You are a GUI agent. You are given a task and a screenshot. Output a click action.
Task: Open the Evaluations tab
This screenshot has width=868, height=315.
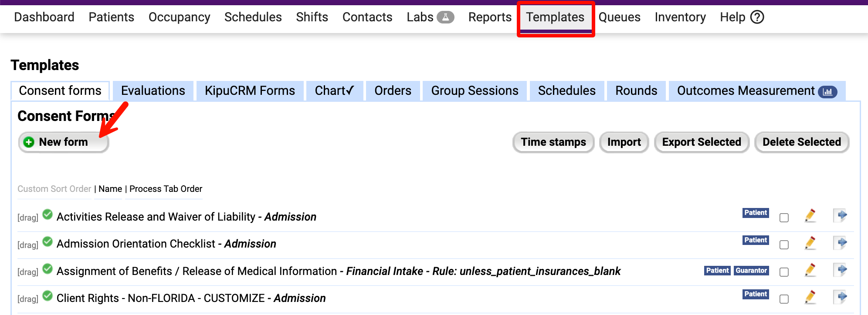pos(153,91)
